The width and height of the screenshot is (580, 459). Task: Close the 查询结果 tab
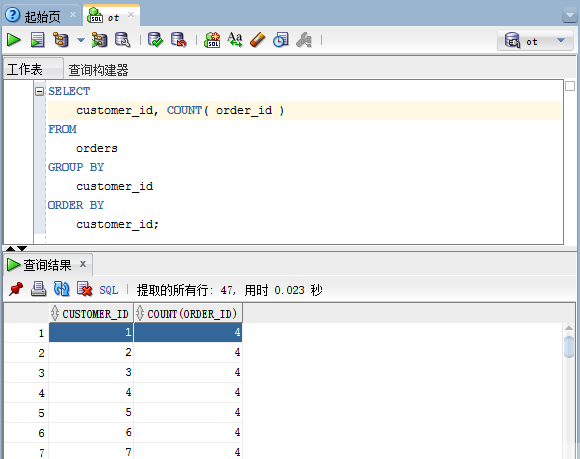point(83,264)
